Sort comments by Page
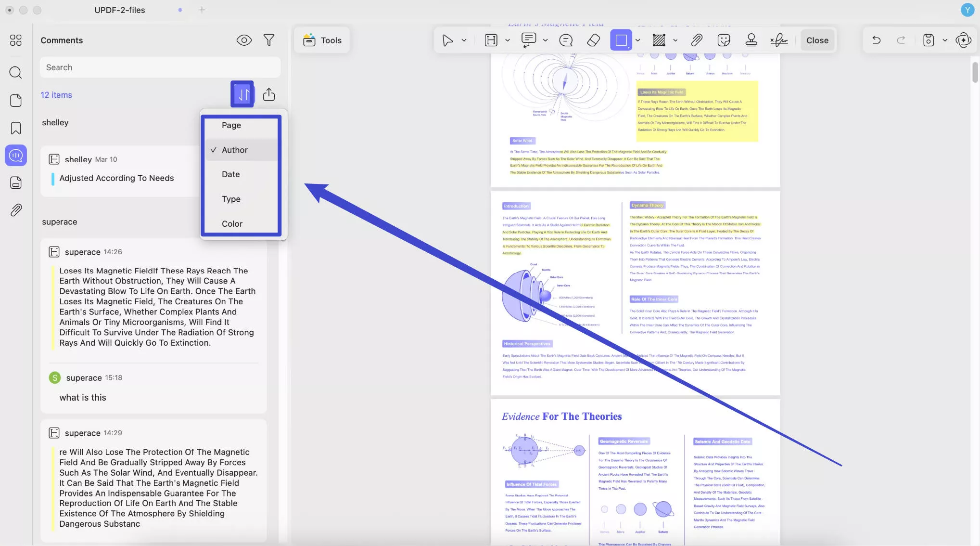980x546 pixels. pyautogui.click(x=241, y=125)
